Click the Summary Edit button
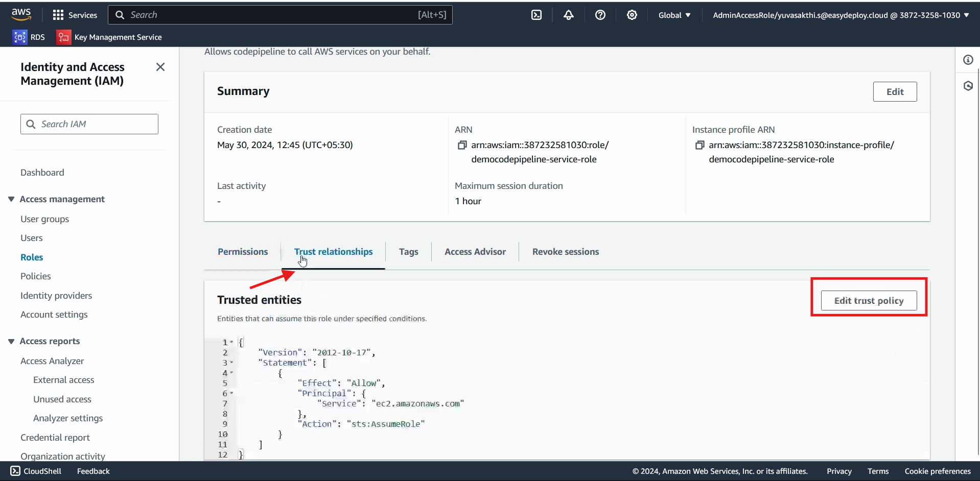Viewport: 980px width, 481px height. coord(895,91)
